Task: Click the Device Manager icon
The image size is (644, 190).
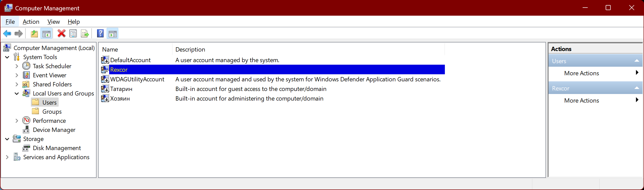Action: (26, 130)
